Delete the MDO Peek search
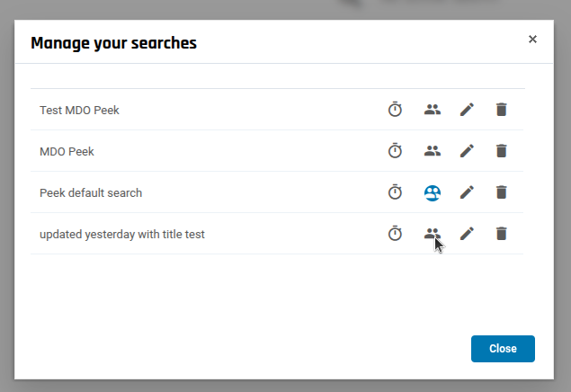 point(502,151)
